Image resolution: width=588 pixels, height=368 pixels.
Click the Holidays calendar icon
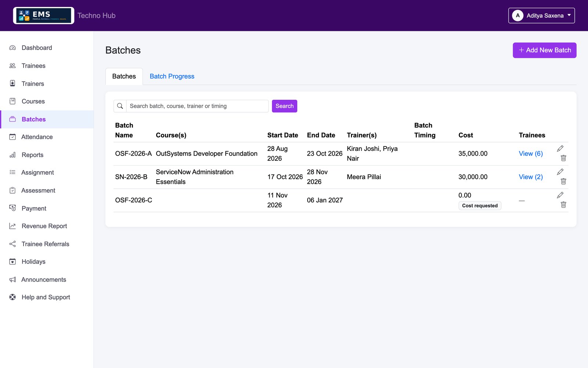click(x=12, y=262)
